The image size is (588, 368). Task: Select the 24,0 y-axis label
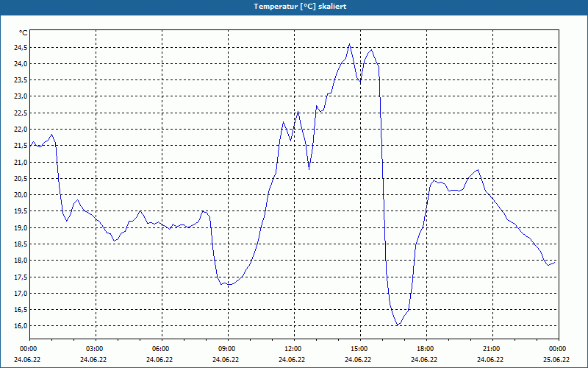21,63
